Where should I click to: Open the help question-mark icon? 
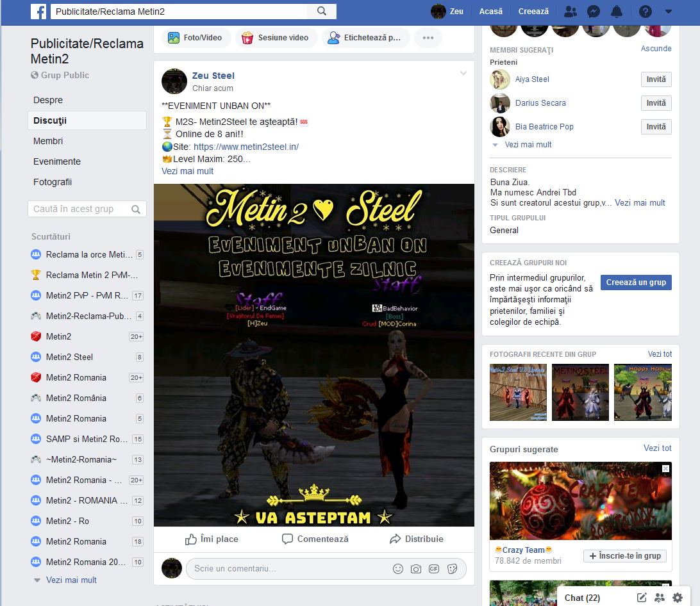click(645, 12)
